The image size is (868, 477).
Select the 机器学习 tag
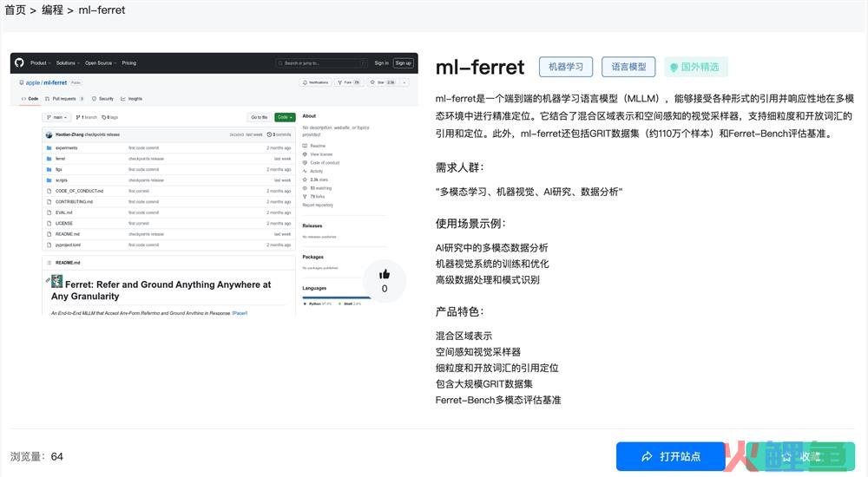click(566, 67)
